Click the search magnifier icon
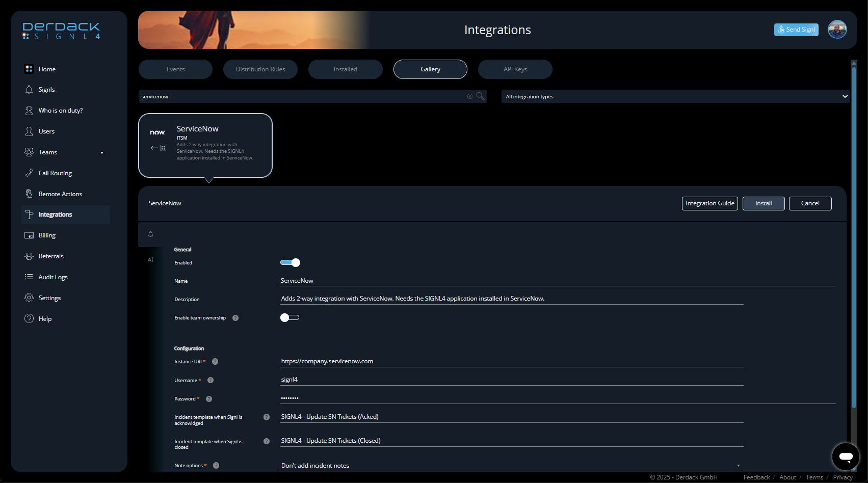The image size is (868, 483). [480, 96]
